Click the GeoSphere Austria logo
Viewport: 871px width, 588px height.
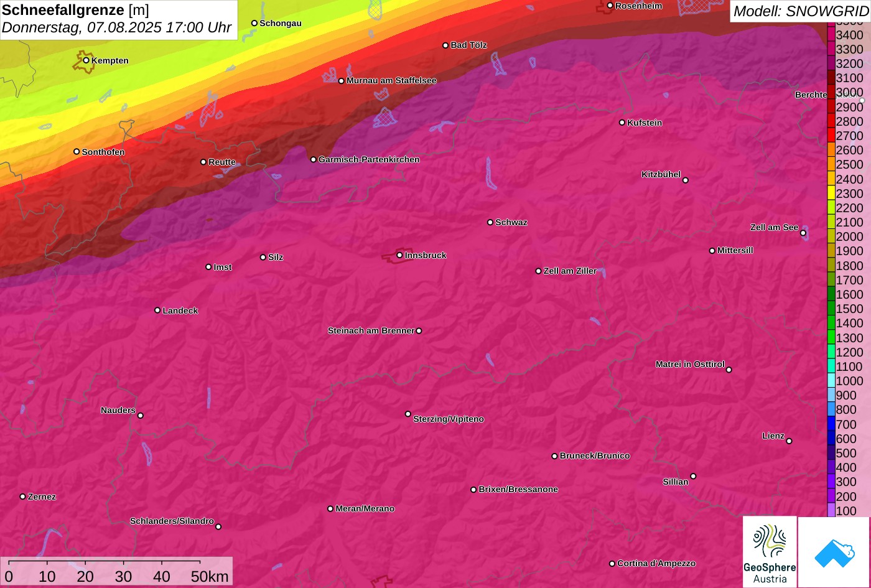(770, 552)
